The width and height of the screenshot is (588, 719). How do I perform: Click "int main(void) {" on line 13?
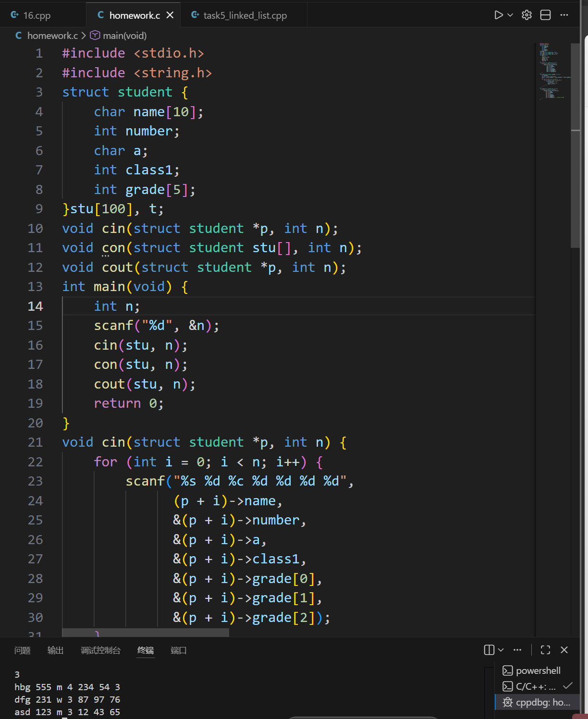(x=125, y=286)
